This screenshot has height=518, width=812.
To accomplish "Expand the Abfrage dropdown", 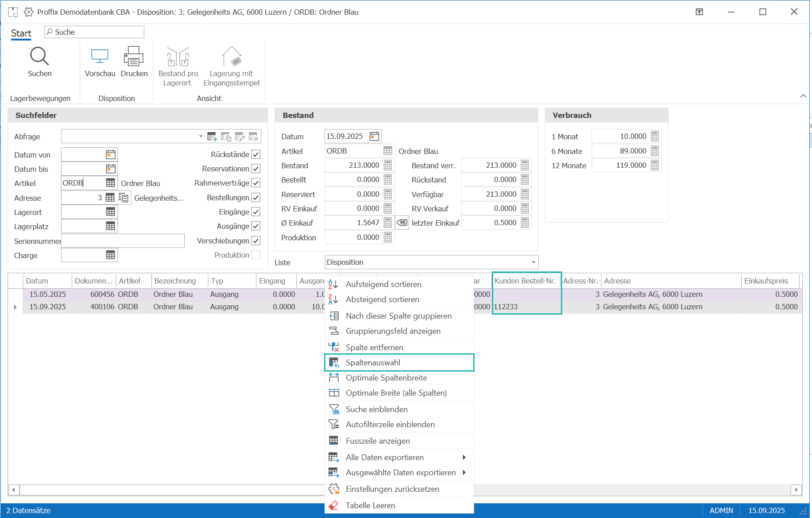I will tap(201, 136).
